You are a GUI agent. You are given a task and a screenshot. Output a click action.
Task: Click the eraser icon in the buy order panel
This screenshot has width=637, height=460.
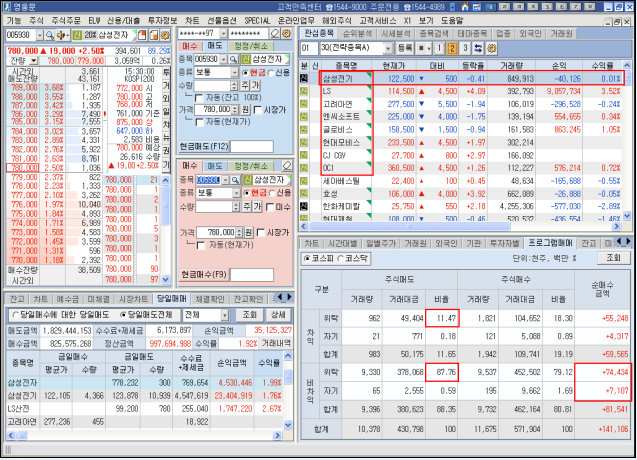point(287,165)
